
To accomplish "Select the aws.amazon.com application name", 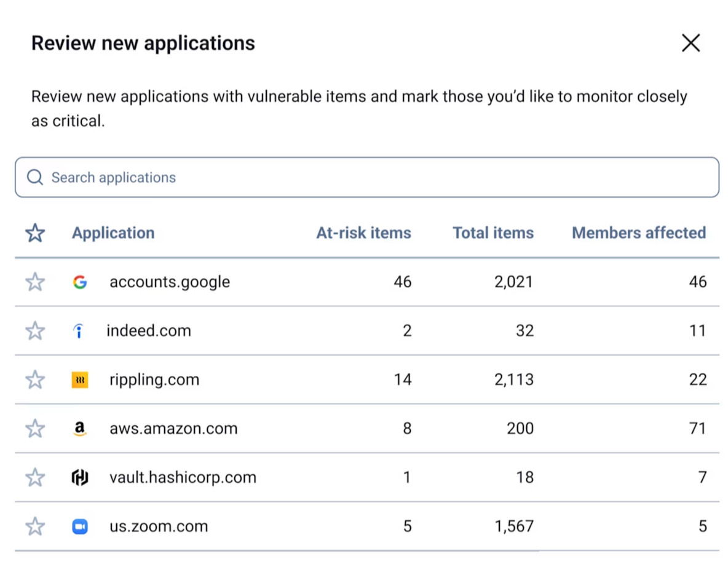I will point(173,428).
